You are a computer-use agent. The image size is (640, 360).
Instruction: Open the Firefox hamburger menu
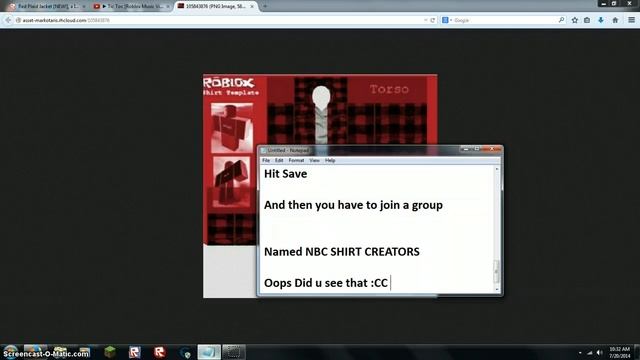click(x=631, y=20)
